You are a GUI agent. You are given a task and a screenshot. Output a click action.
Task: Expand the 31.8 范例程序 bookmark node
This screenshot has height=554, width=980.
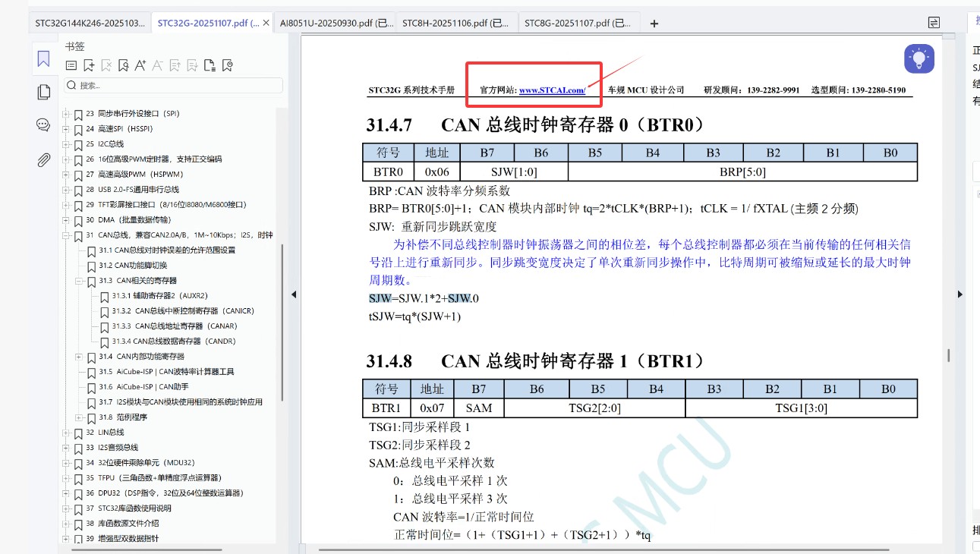click(x=78, y=417)
